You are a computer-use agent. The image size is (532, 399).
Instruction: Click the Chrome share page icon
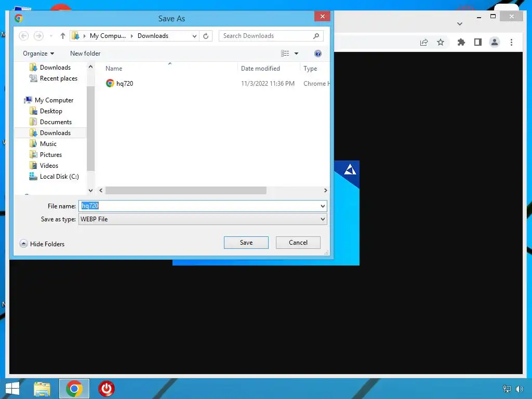(x=424, y=42)
